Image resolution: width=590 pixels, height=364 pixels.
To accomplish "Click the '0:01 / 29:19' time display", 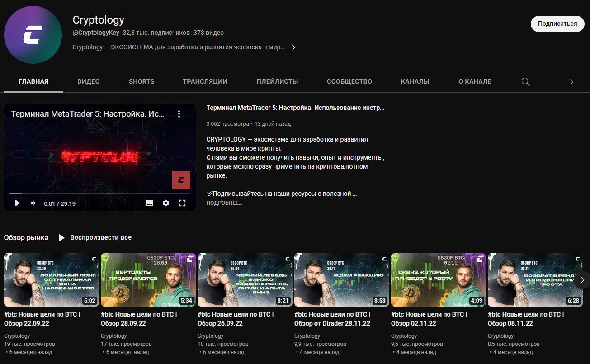I will pos(60,203).
